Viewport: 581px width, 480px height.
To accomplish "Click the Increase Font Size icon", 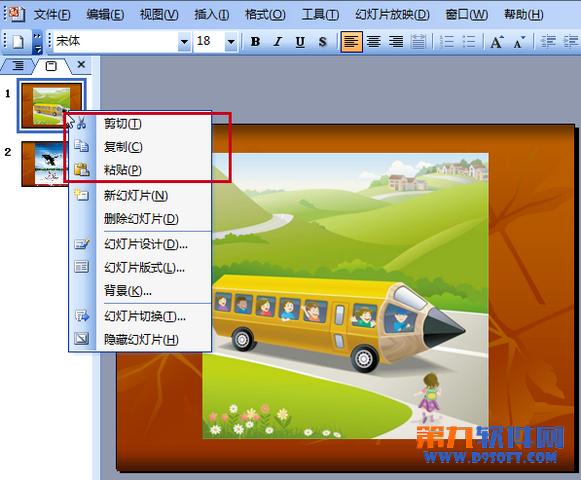I will 497,42.
